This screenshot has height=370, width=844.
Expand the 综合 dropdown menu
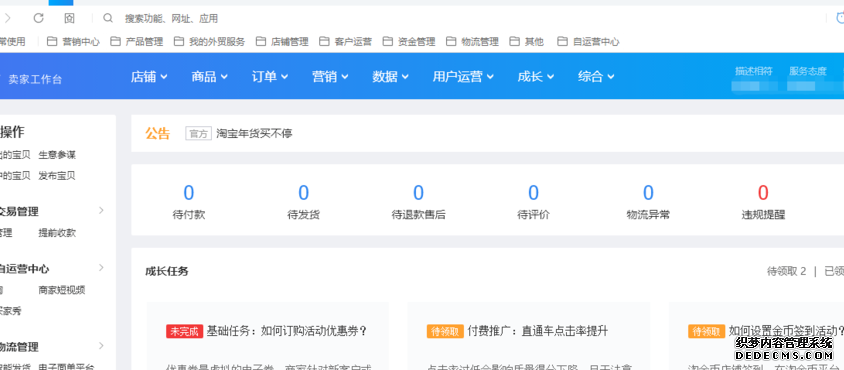point(596,76)
